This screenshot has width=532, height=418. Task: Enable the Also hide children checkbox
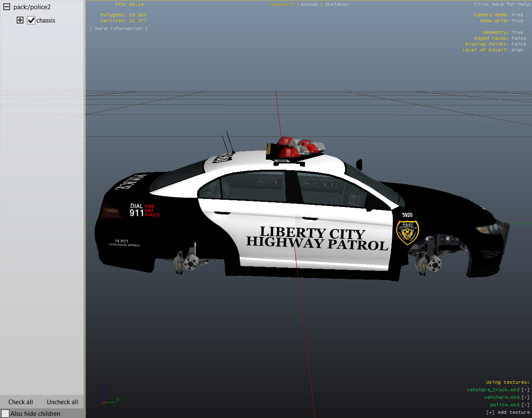(5, 413)
